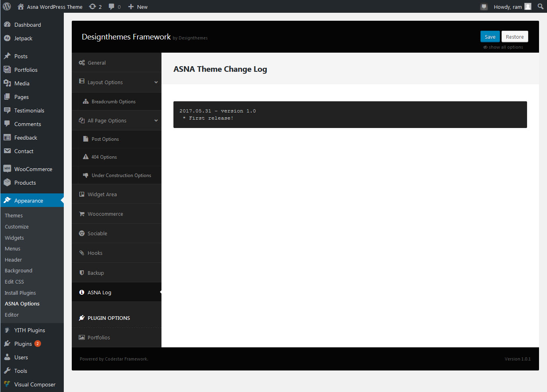Open Edit CSS submenu link
Image resolution: width=547 pixels, height=392 pixels.
pos(14,282)
